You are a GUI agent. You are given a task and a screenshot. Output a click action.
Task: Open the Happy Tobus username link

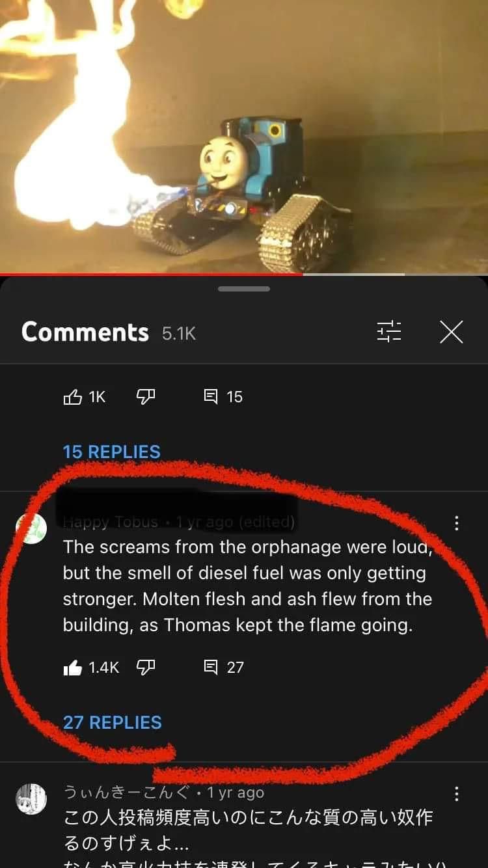[x=111, y=522]
